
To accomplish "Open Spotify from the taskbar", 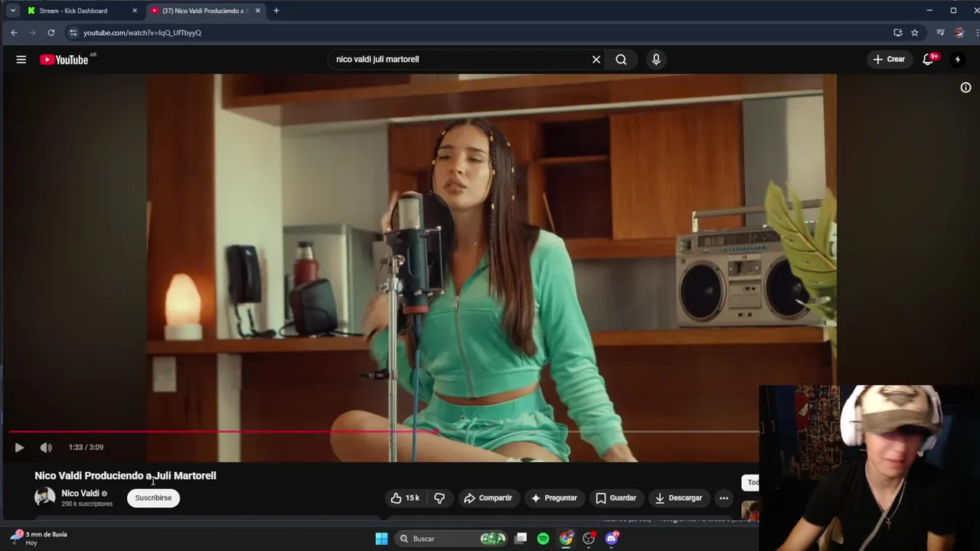I will (543, 539).
